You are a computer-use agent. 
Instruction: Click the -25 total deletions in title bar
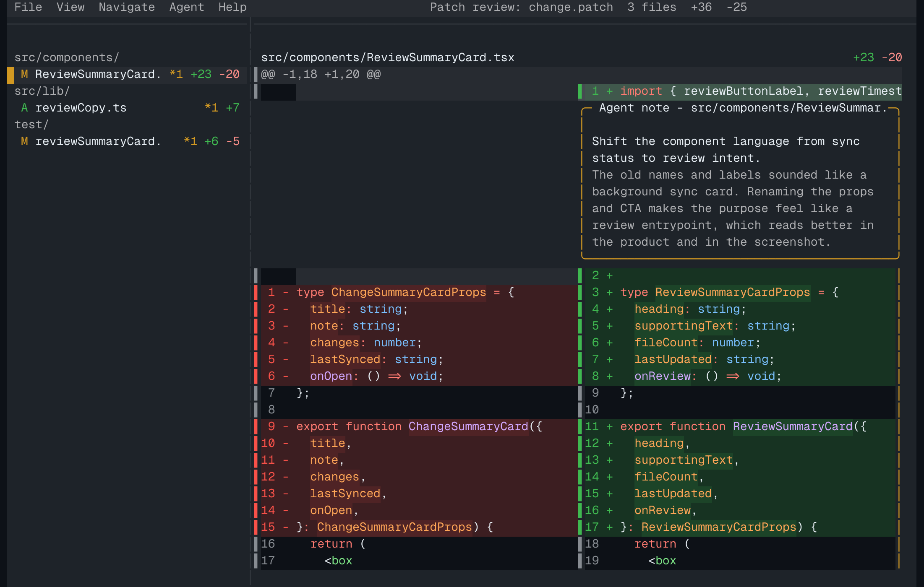coord(736,7)
